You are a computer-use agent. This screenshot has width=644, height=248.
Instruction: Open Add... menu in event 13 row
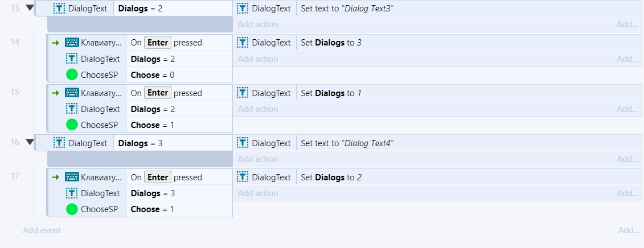627,24
